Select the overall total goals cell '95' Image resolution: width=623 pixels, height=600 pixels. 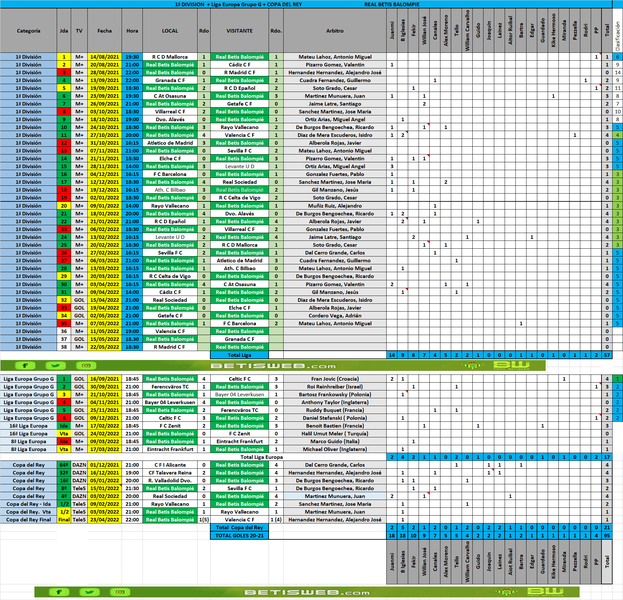(x=607, y=536)
